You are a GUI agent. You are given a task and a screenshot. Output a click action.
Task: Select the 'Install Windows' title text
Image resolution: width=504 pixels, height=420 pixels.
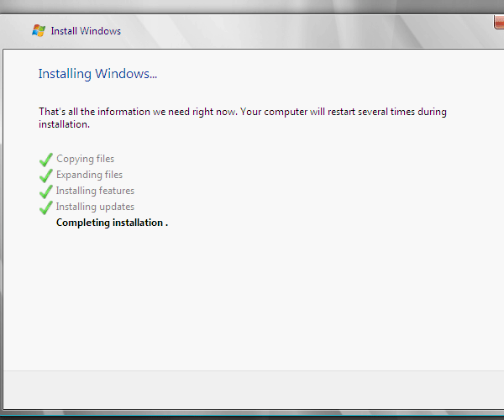pyautogui.click(x=86, y=31)
